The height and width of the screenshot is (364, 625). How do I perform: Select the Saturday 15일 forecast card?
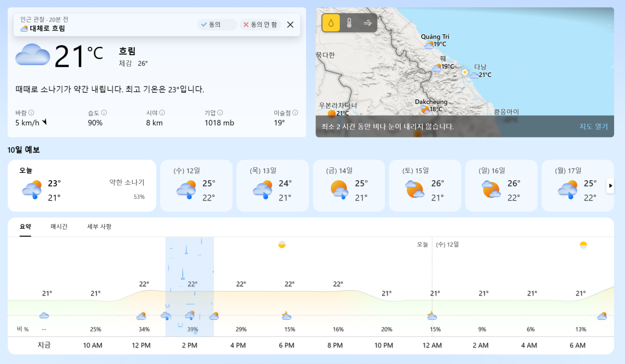coord(424,185)
